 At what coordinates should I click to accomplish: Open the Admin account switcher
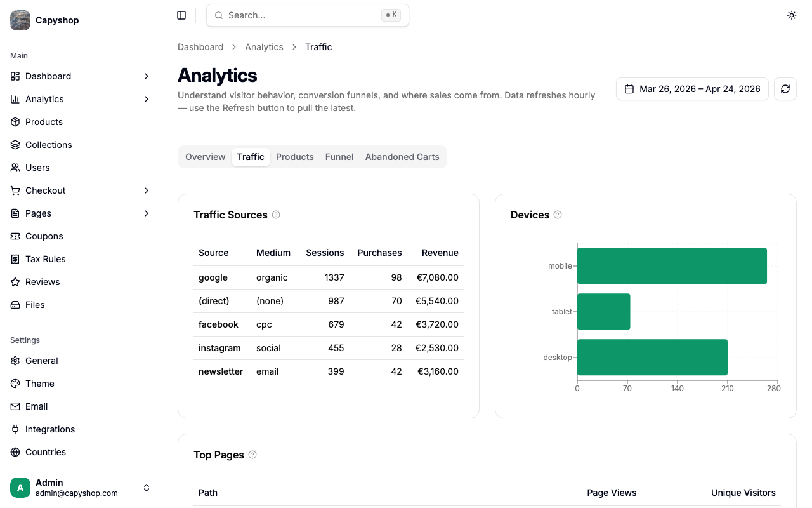[x=81, y=488]
